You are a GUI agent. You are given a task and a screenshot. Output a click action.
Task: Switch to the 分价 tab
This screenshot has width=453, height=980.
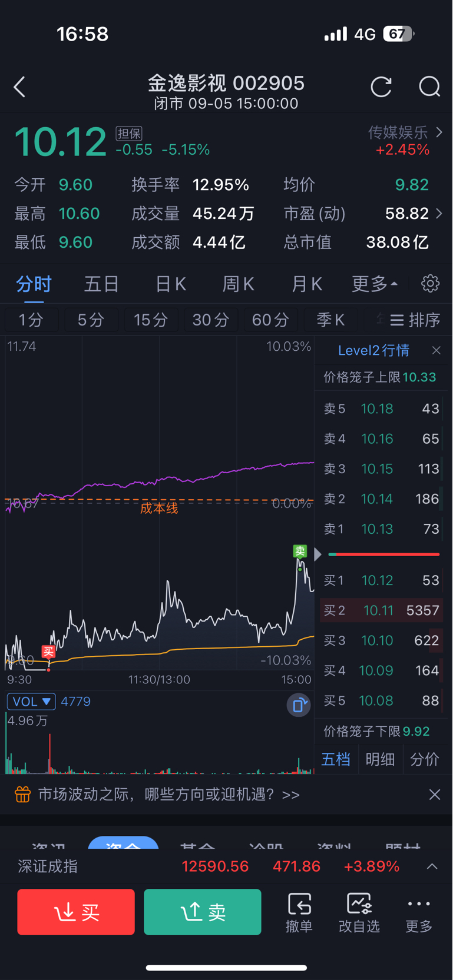point(424,759)
